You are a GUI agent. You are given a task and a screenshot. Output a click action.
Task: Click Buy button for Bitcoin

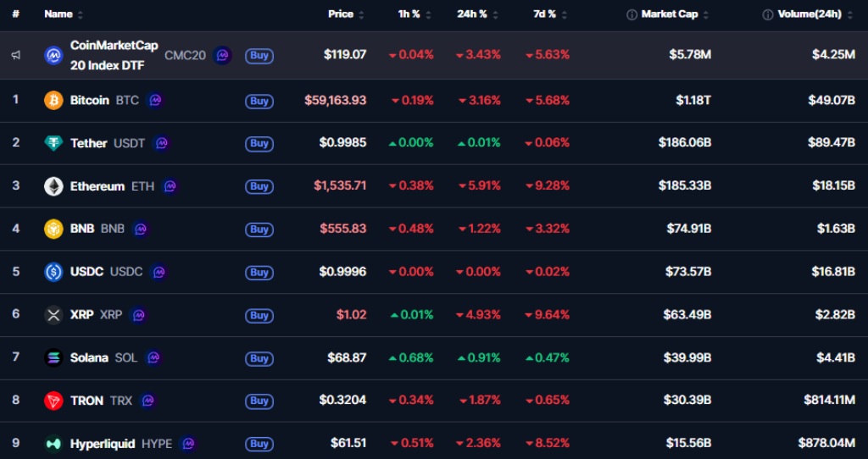pyautogui.click(x=259, y=101)
